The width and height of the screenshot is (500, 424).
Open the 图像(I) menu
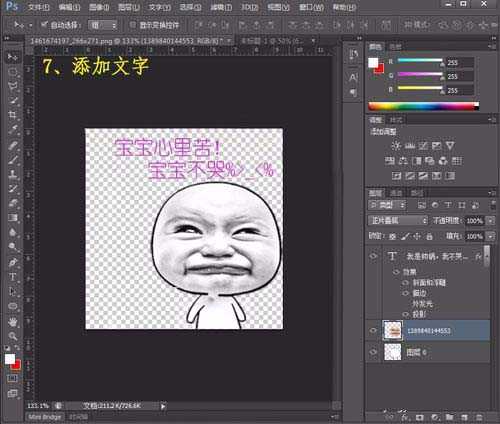99,7
